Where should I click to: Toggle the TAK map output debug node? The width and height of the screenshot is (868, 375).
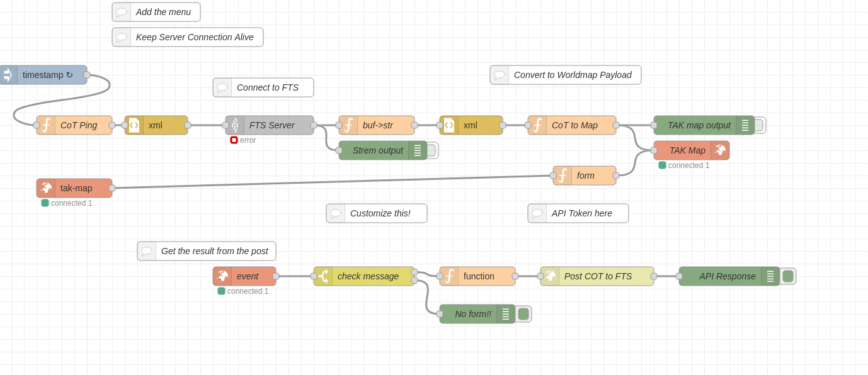click(x=758, y=125)
